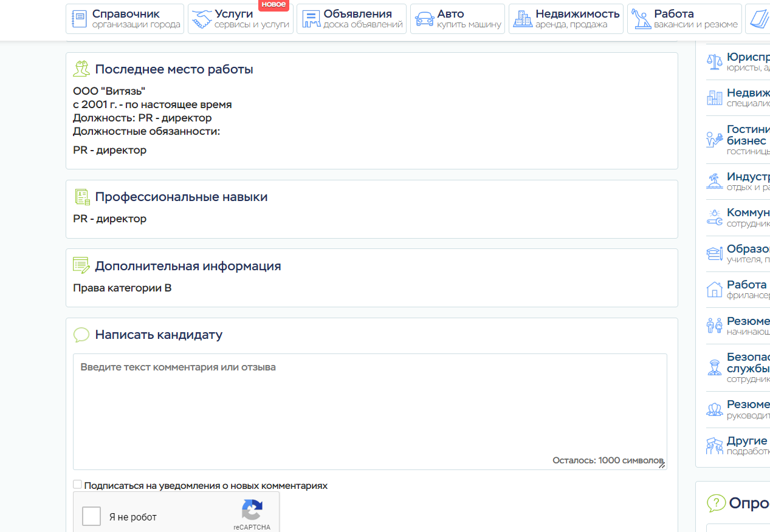Click the Справочник notebook icon
Screen dimensions: 770x532
pyautogui.click(x=80, y=19)
